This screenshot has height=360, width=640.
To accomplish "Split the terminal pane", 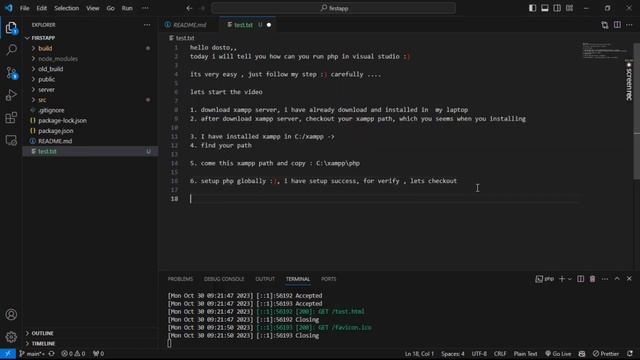I will pyautogui.click(x=580, y=279).
